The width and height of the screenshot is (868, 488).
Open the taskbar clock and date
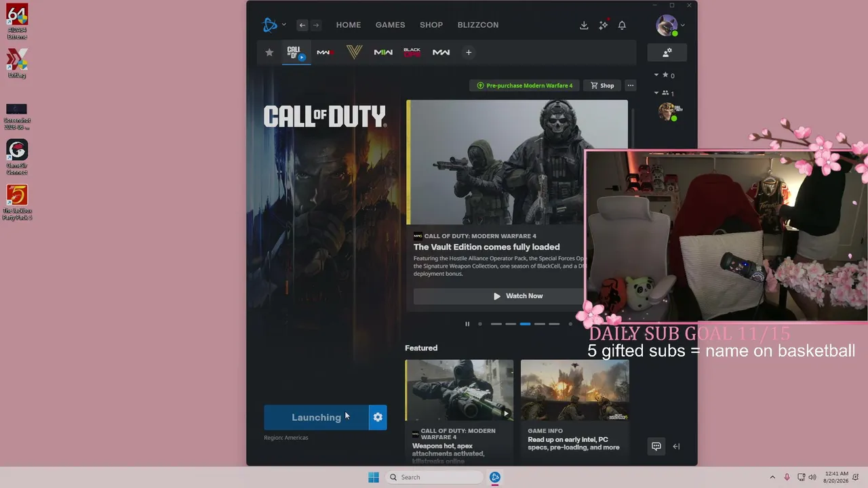(837, 477)
